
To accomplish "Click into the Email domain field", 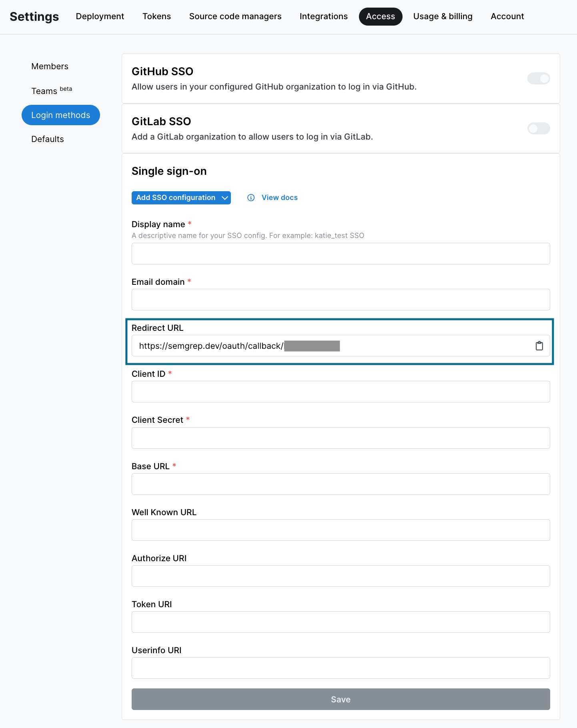I will (x=341, y=300).
